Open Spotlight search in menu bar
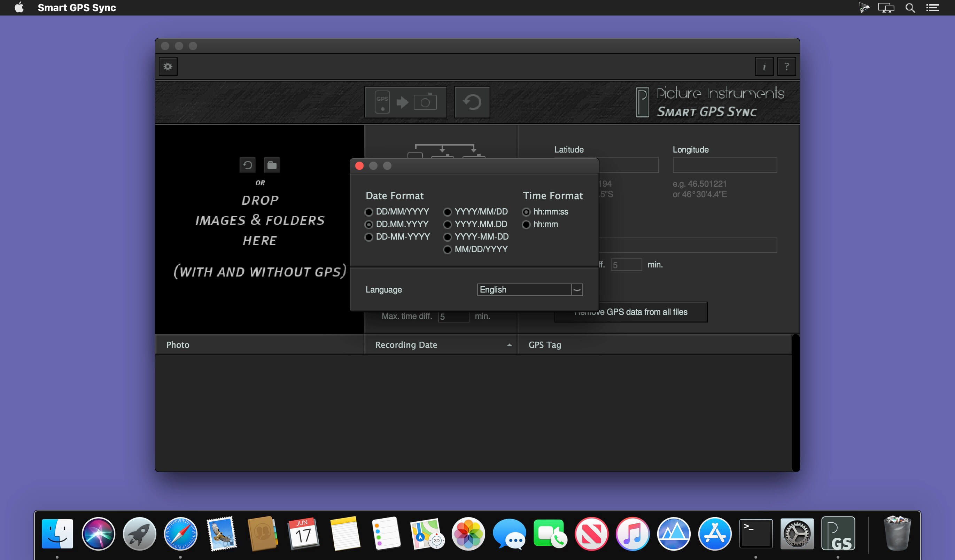Image resolution: width=955 pixels, height=560 pixels. [x=910, y=8]
